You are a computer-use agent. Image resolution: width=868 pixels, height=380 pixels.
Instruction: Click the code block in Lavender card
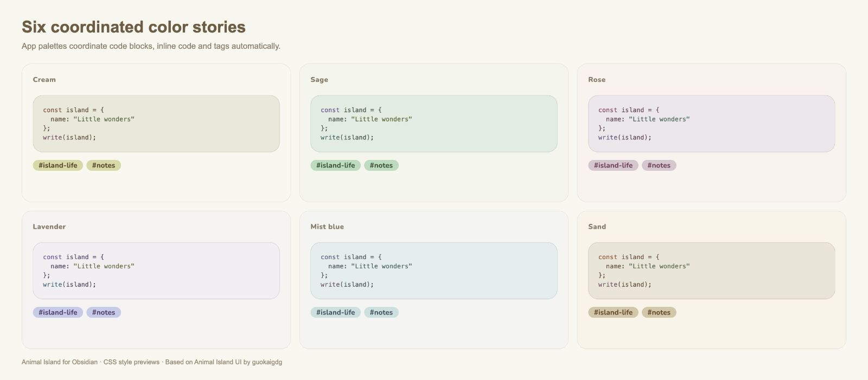click(156, 270)
